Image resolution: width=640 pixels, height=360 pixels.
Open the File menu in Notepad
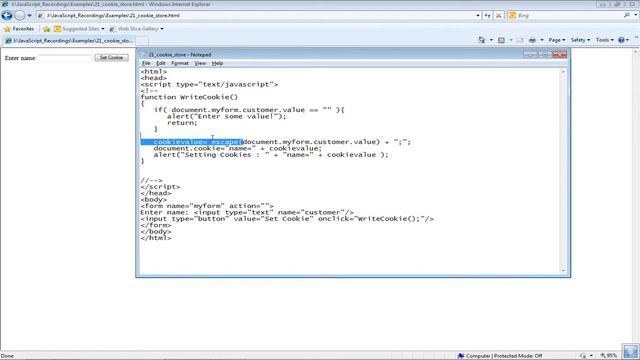pos(146,63)
